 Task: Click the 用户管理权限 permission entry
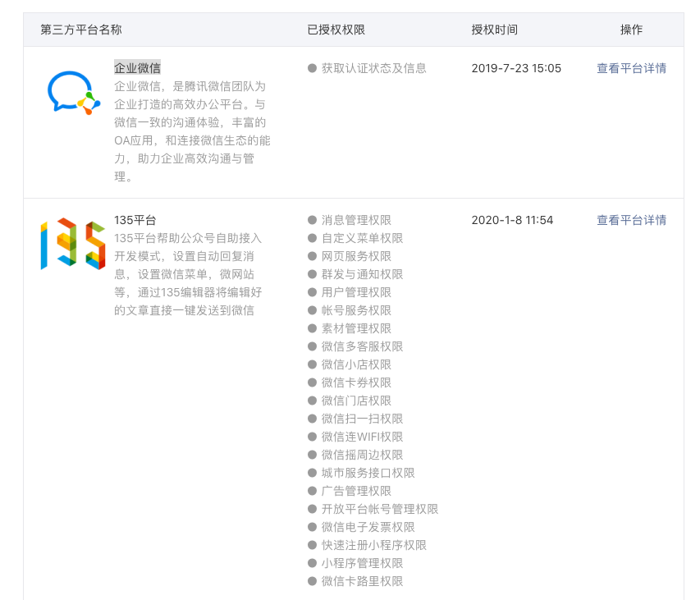point(350,292)
